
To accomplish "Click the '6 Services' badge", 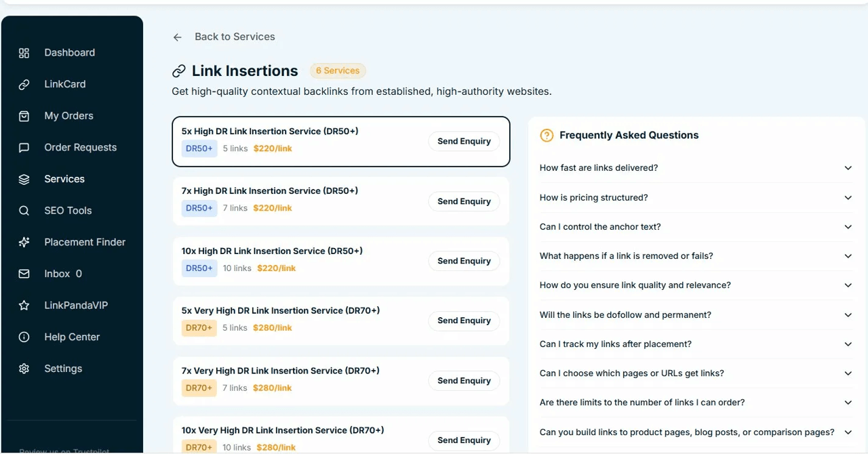I will 338,70.
